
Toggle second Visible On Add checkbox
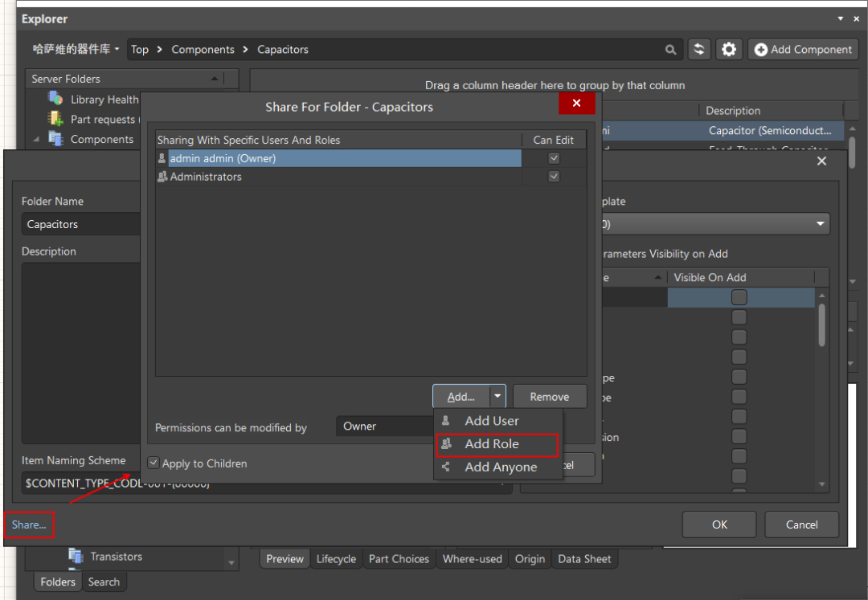tap(739, 316)
